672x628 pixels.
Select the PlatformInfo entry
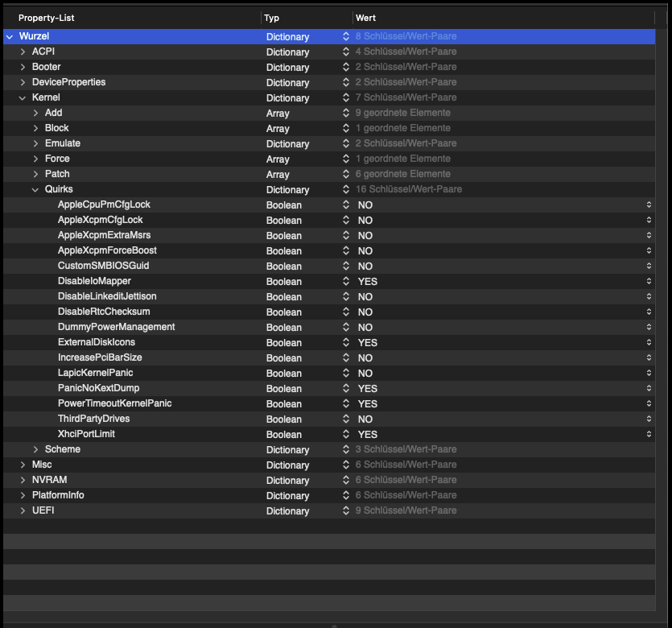pyautogui.click(x=58, y=496)
